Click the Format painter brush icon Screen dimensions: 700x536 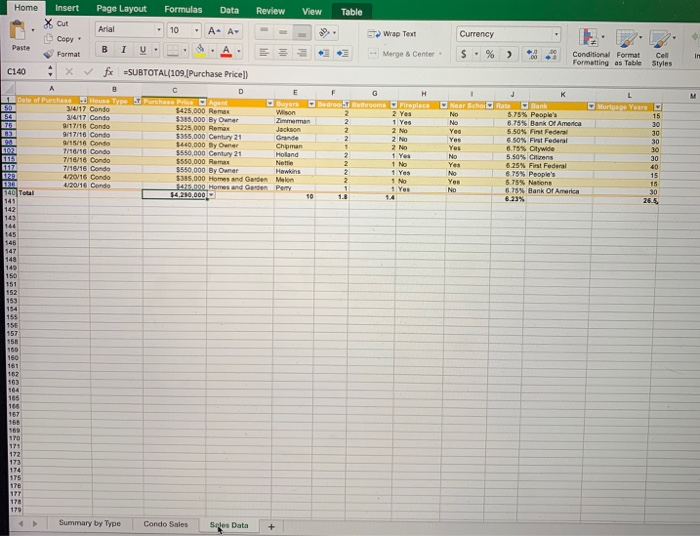[x=48, y=54]
